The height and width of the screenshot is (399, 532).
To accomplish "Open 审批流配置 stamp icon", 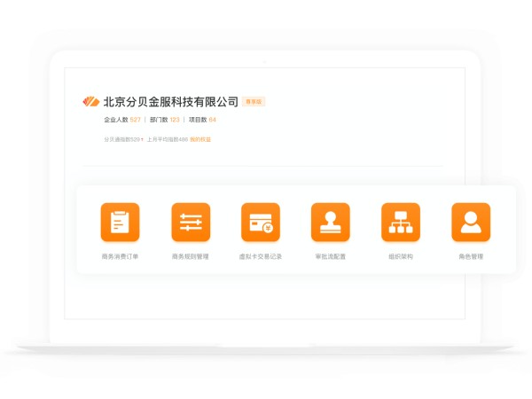I will coord(331,223).
